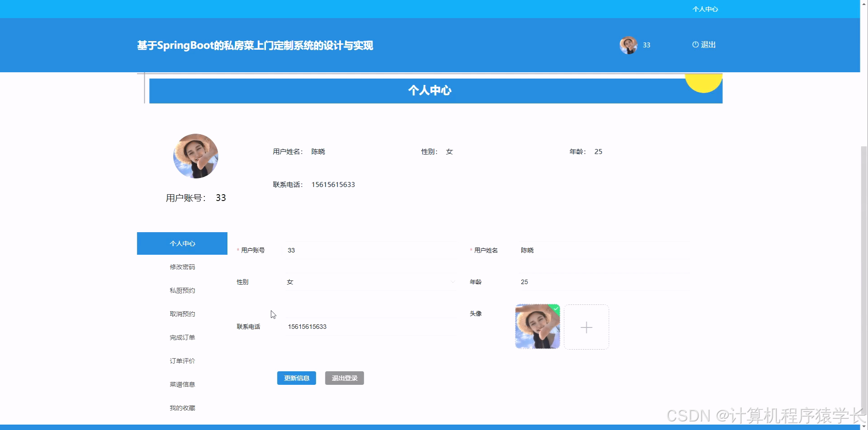Click the green checkmark on the uploaded avatar
Screen dimensions: 868x430
point(556,309)
